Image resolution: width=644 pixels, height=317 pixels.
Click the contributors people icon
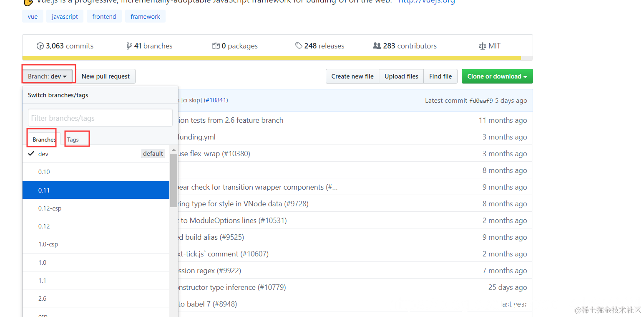(x=377, y=46)
